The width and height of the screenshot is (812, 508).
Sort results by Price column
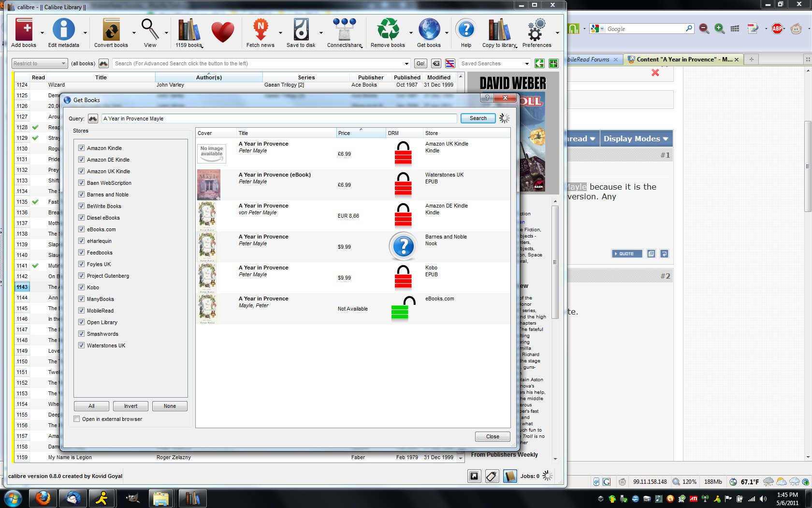point(361,133)
